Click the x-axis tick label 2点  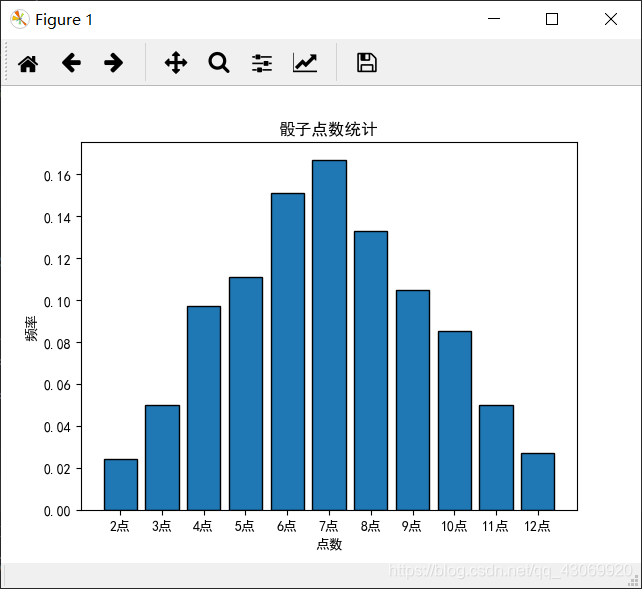click(x=120, y=526)
